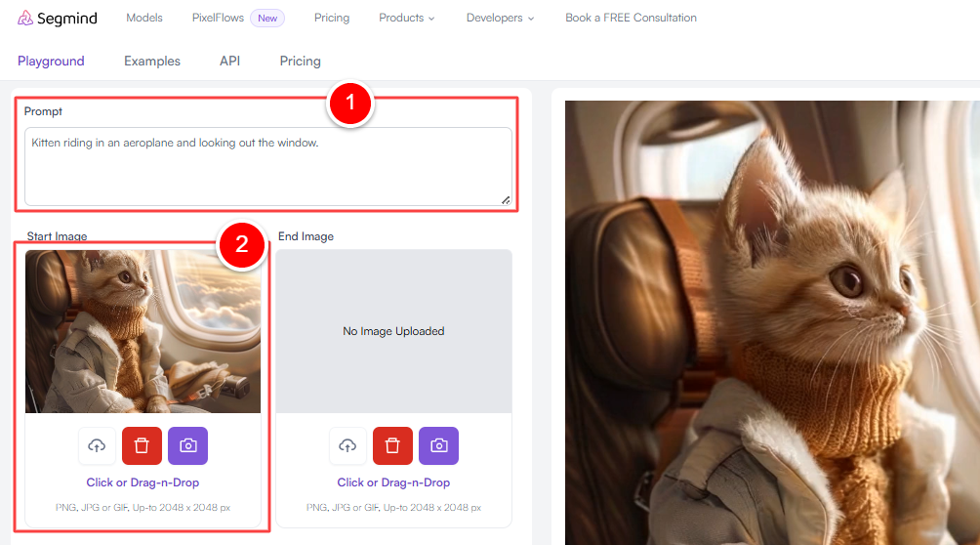This screenshot has height=545, width=980.
Task: Switch to the Playground tab
Action: [51, 61]
